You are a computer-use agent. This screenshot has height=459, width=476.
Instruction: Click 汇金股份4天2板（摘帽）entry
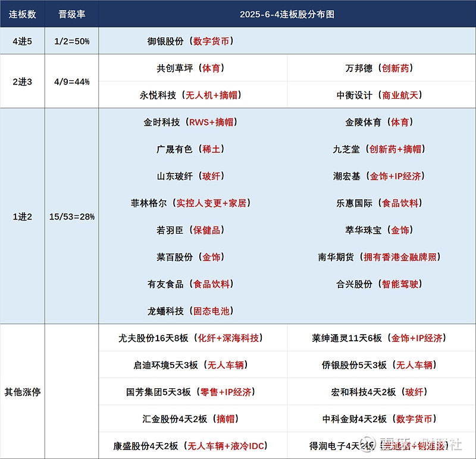coord(190,419)
